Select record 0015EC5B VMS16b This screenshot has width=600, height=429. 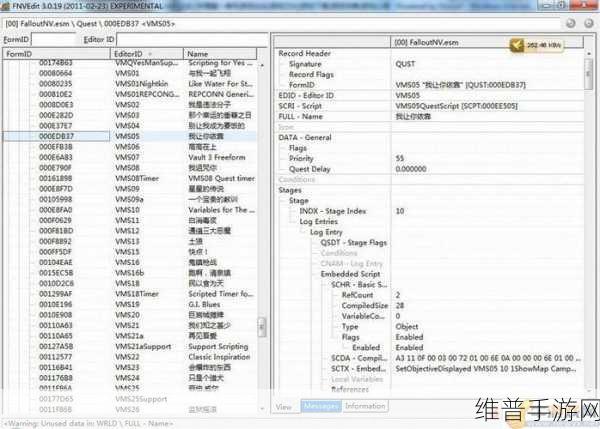(x=130, y=273)
